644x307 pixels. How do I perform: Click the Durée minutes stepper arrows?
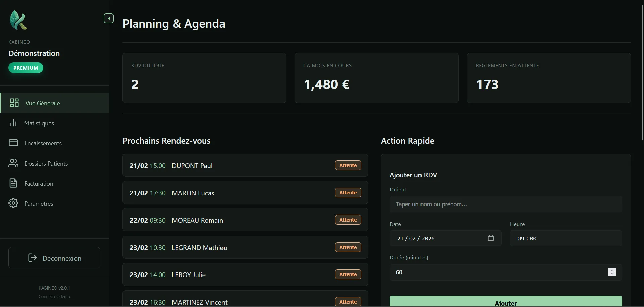[612, 272]
